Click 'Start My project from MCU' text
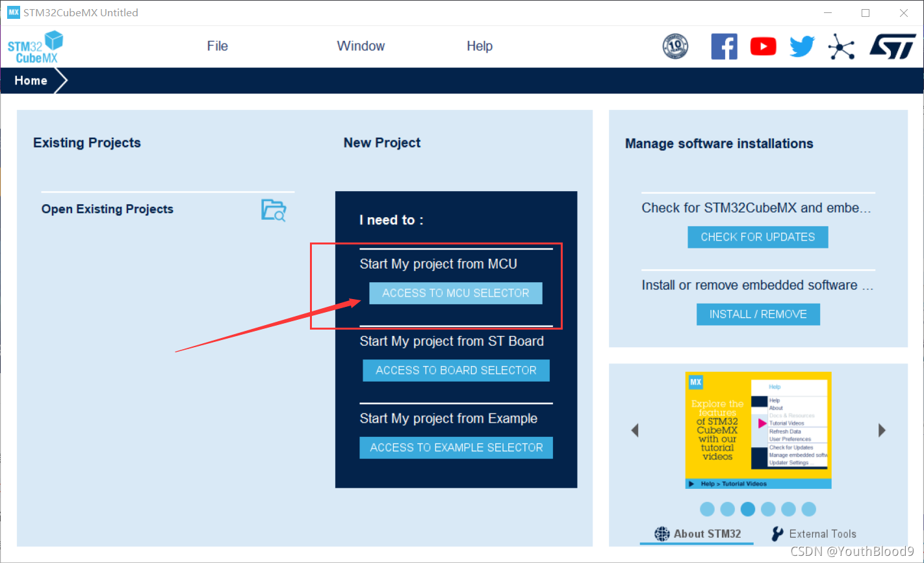The image size is (924, 563). click(439, 264)
